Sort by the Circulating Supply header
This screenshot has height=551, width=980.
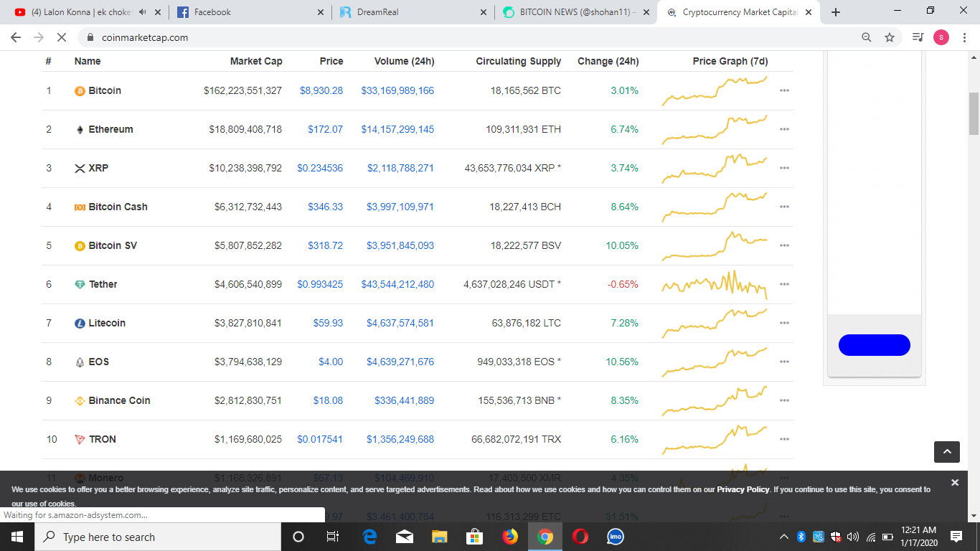[518, 62]
